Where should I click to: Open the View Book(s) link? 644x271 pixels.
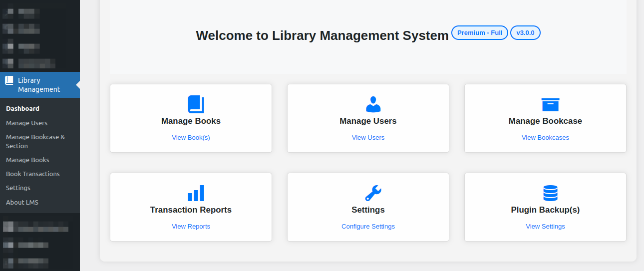[x=191, y=138]
